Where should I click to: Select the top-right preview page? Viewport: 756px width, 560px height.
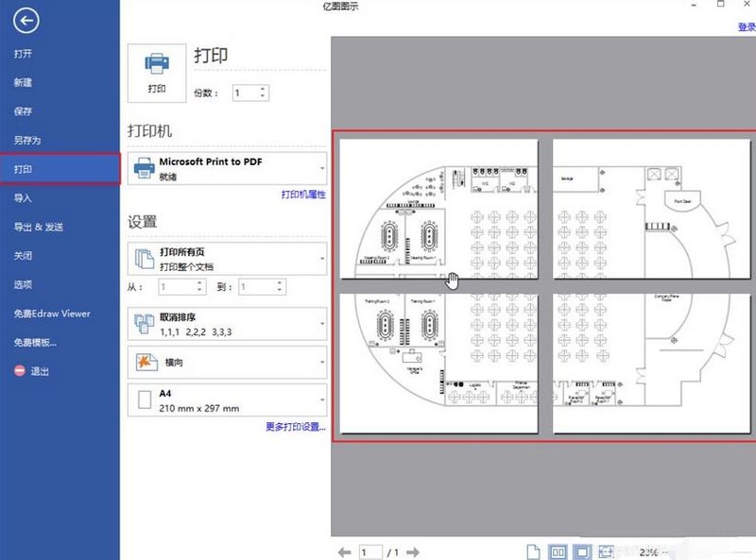click(x=651, y=209)
